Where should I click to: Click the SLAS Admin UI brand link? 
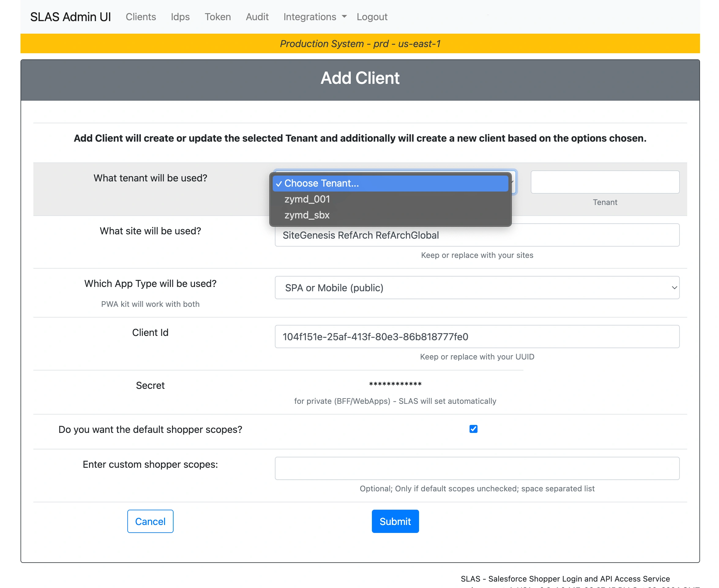tap(70, 17)
